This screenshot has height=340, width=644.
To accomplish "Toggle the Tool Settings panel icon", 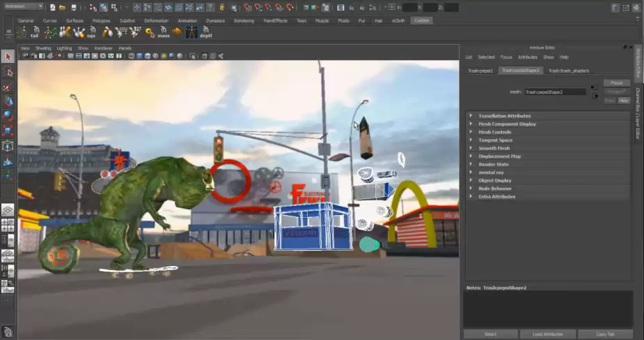I will [626, 8].
